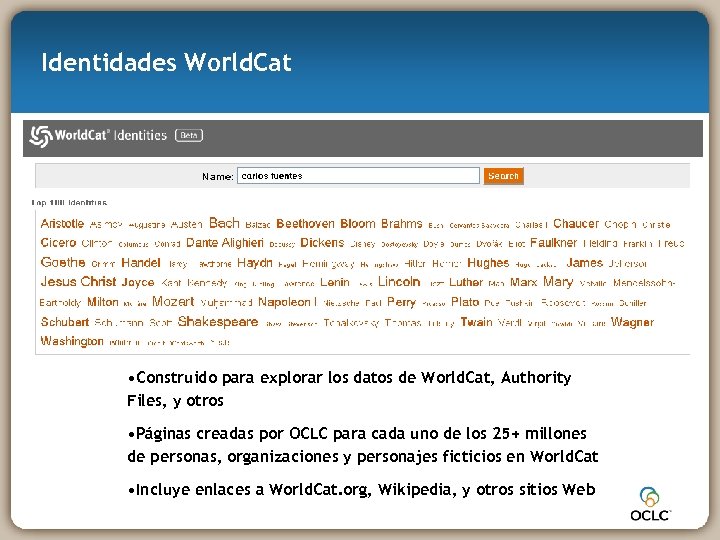The image size is (720, 540).
Task: Click the Name input field
Action: pyautogui.click(x=358, y=176)
